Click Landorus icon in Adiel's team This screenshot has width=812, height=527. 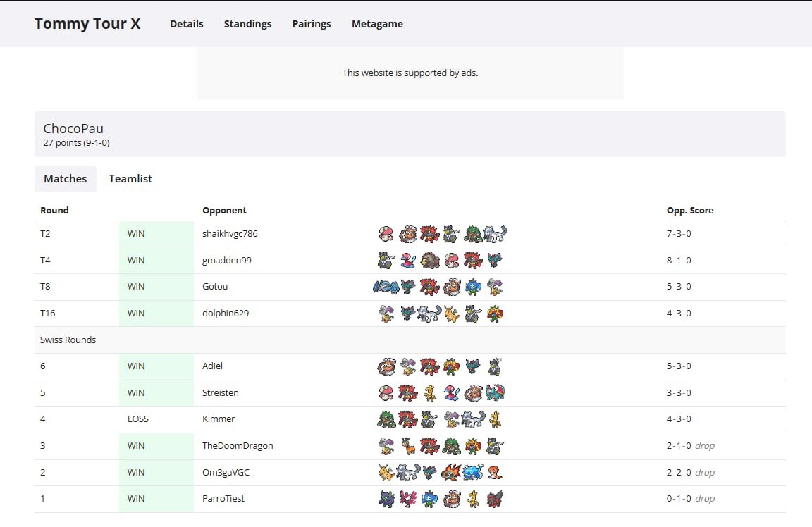(386, 366)
